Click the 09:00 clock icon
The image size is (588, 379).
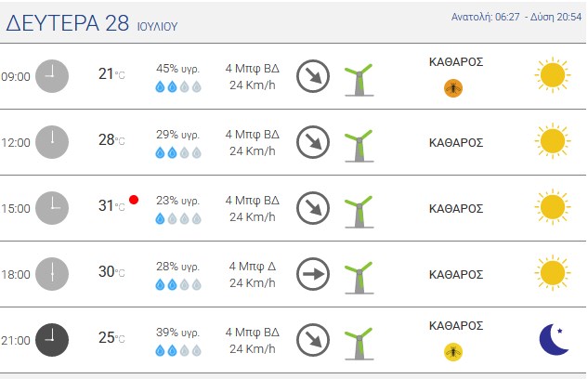(x=52, y=76)
